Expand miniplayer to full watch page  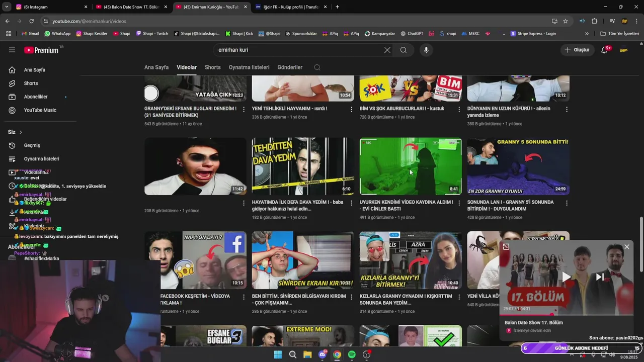[506, 246]
